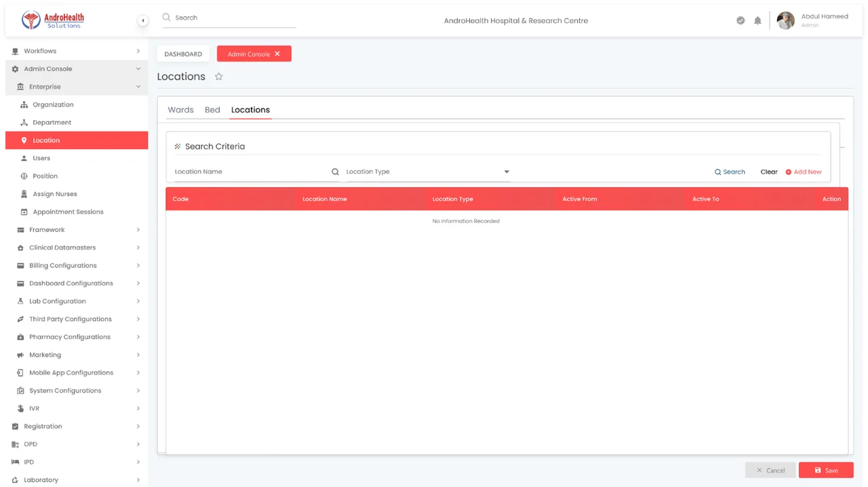
Task: Open Laboratory in the sidebar
Action: coord(77,480)
